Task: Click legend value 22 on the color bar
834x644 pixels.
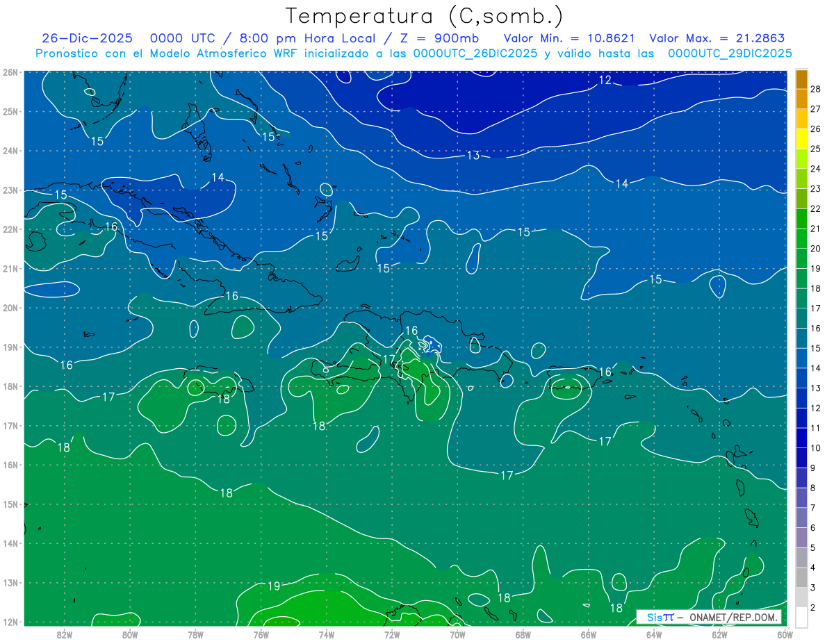Action: 816,208
